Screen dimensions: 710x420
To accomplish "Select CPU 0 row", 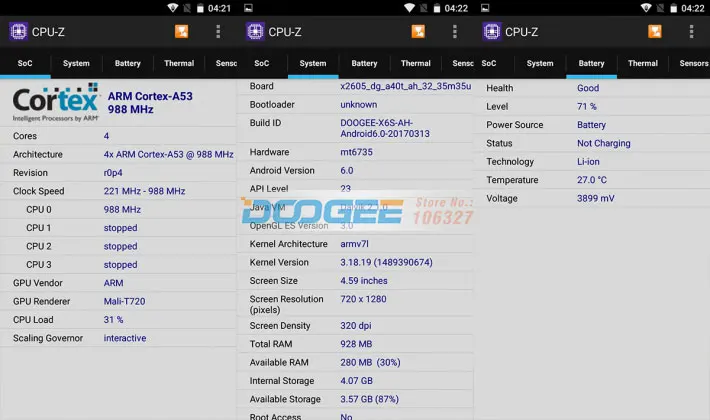I will [118, 210].
